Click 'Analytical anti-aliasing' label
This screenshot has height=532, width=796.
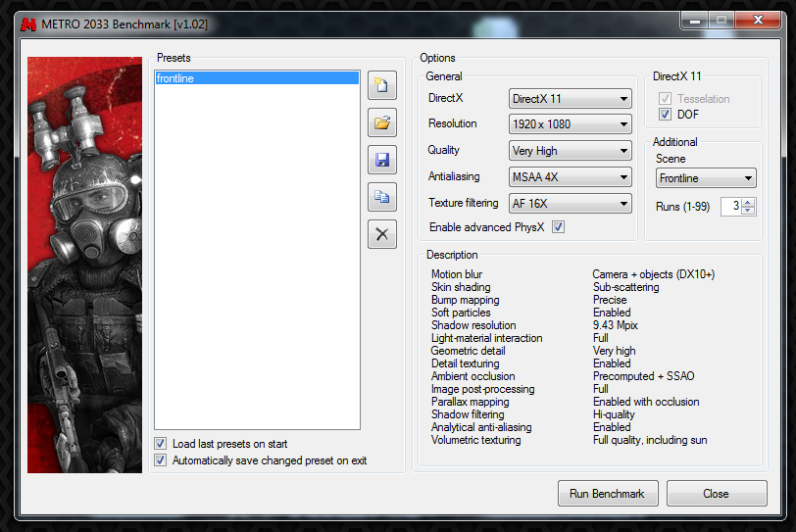point(481,427)
